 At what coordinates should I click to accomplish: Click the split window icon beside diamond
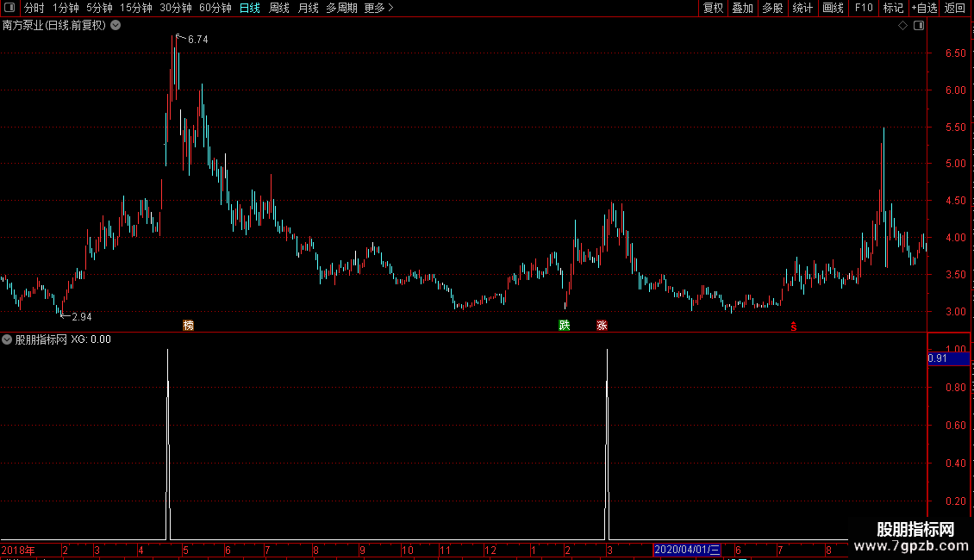pyautogui.click(x=919, y=26)
